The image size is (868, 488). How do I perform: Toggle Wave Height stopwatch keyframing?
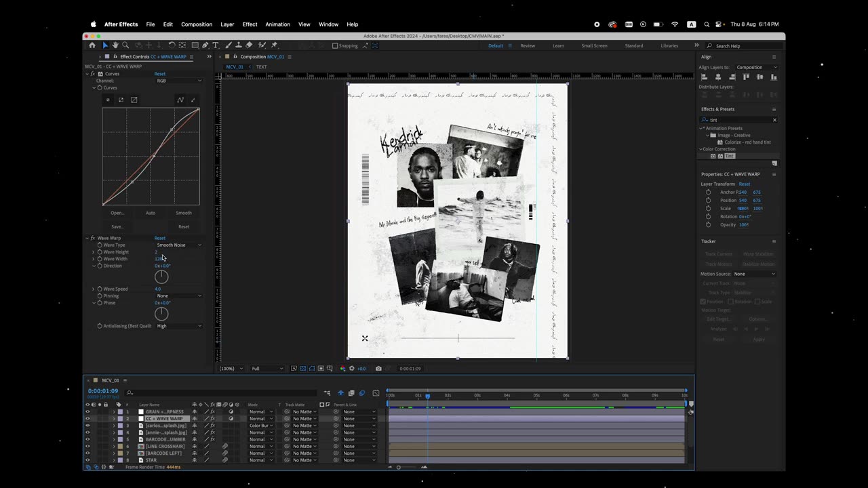100,252
